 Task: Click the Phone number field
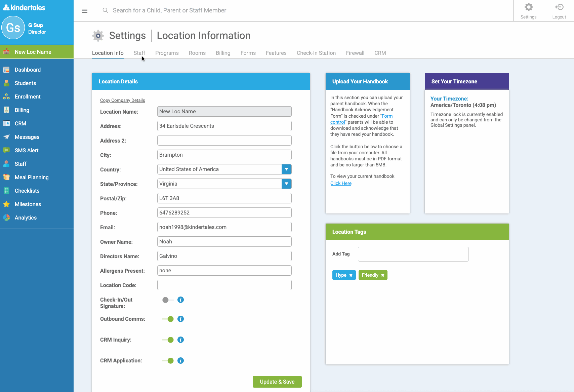pyautogui.click(x=224, y=212)
